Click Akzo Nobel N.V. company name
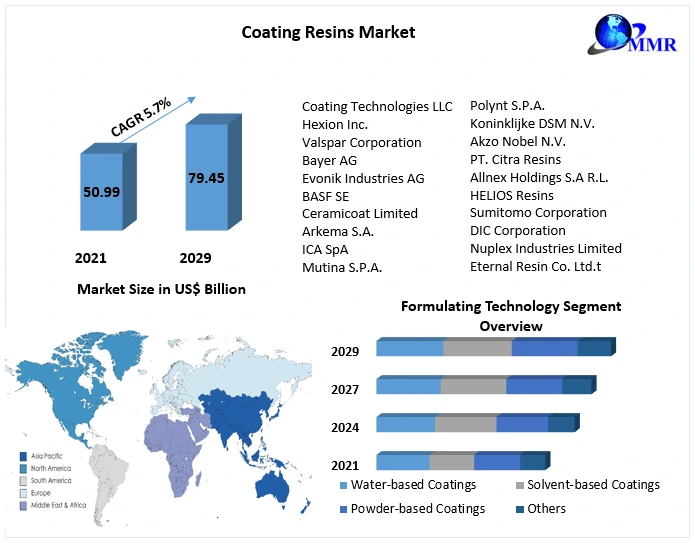 coord(518,141)
